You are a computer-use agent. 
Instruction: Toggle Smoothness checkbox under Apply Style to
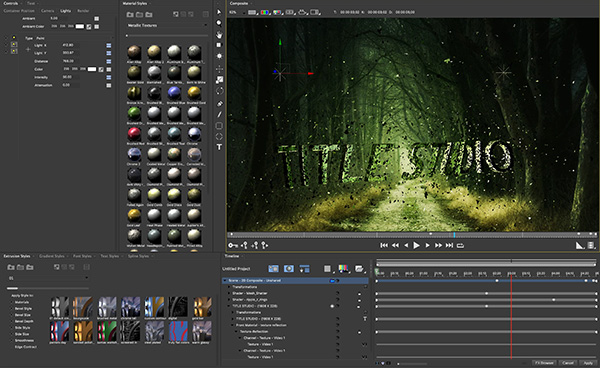coord(11,340)
